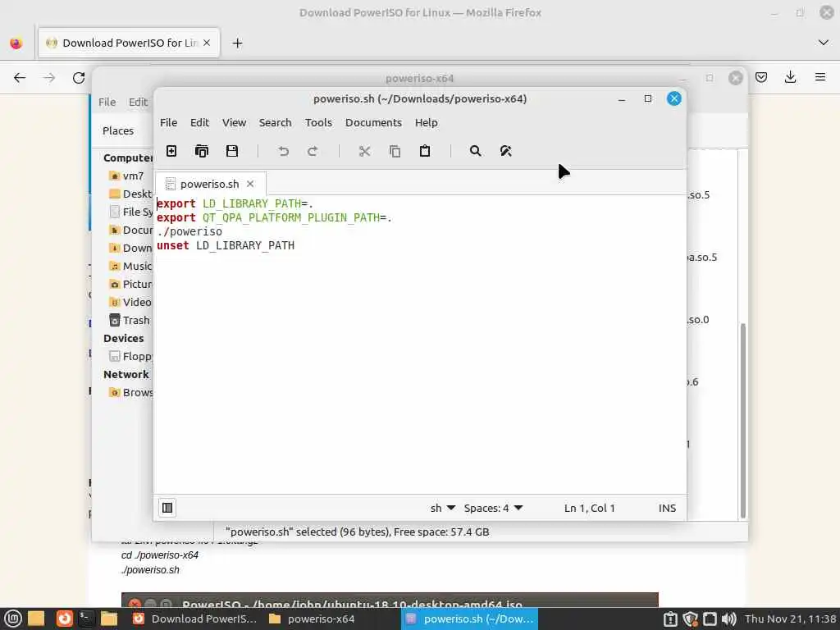Open File menu of poweriso-x64 file manager

(x=107, y=102)
